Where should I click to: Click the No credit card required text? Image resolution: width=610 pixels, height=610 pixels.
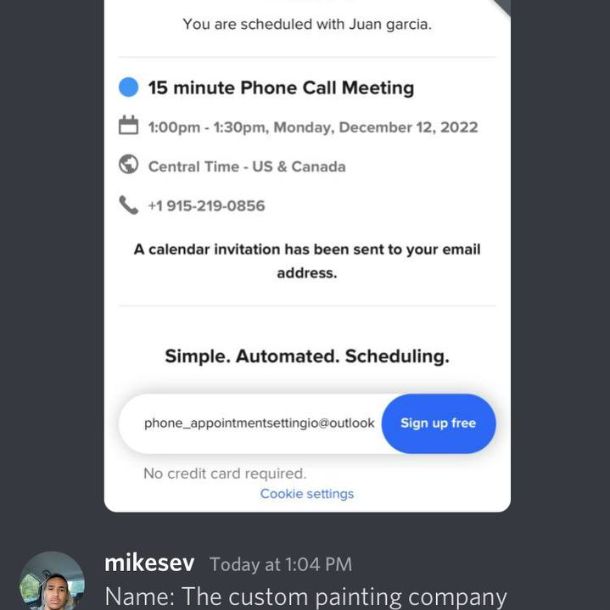[225, 473]
